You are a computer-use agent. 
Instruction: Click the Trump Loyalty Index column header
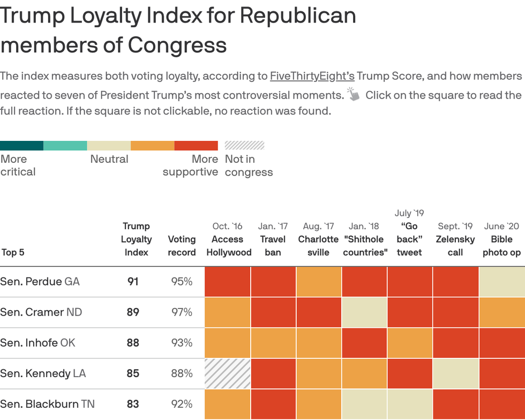136,239
